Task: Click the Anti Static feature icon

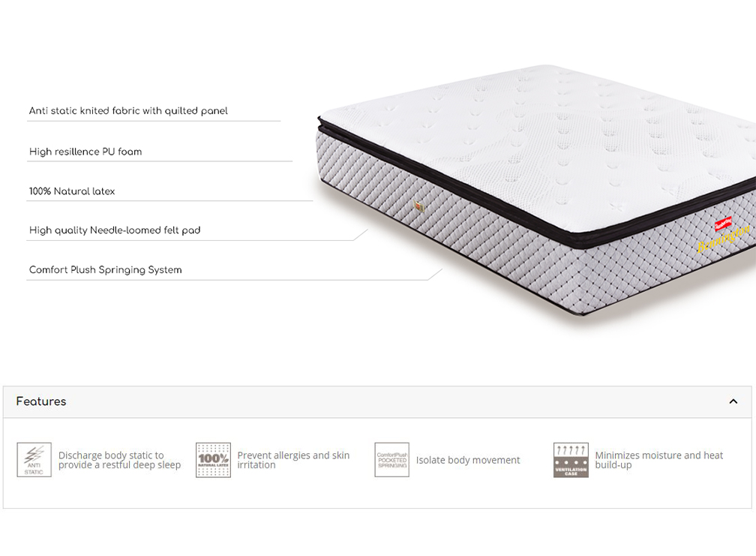Action: pos(34,459)
